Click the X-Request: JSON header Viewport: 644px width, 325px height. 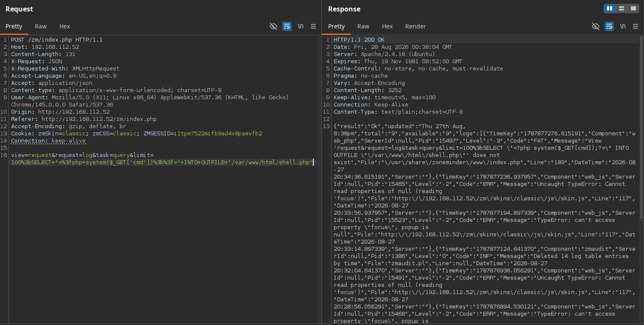point(36,62)
